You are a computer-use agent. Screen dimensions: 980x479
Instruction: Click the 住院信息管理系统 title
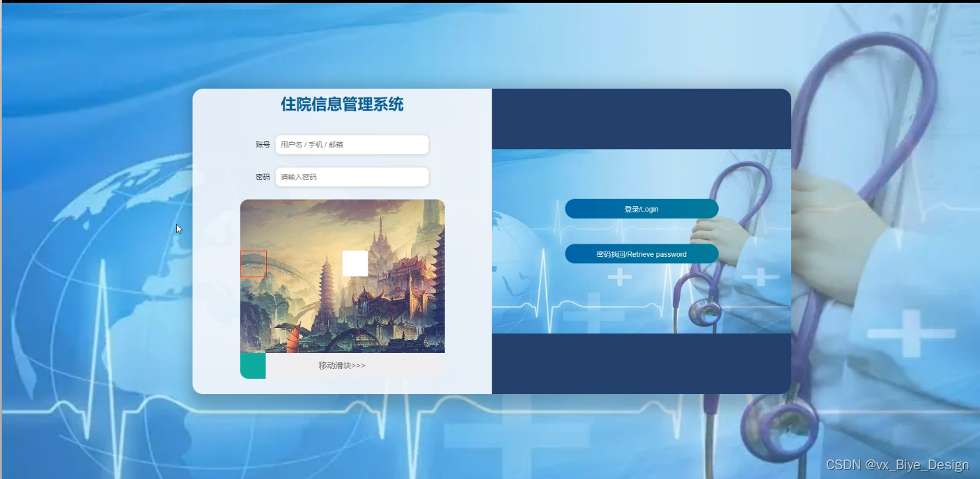click(342, 104)
